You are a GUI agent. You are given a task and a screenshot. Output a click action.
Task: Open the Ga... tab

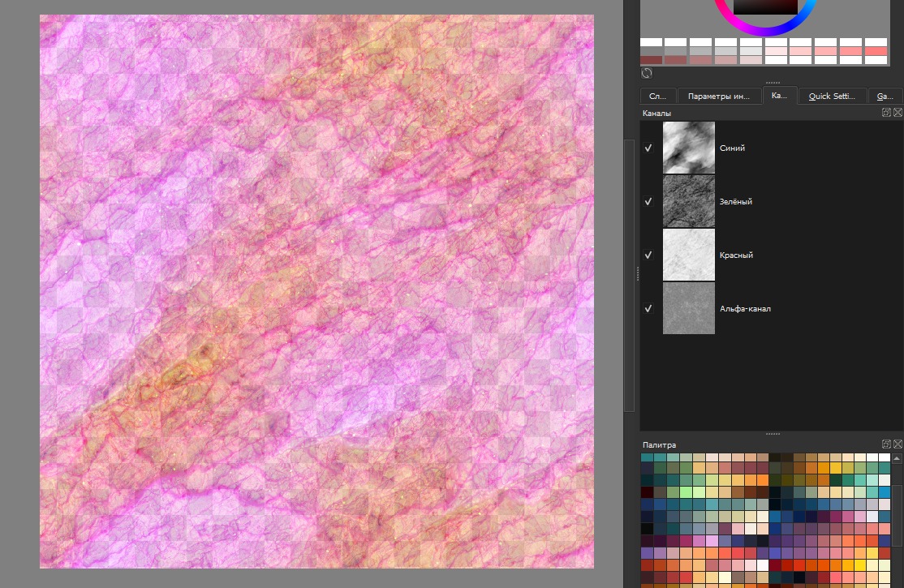[x=885, y=97]
